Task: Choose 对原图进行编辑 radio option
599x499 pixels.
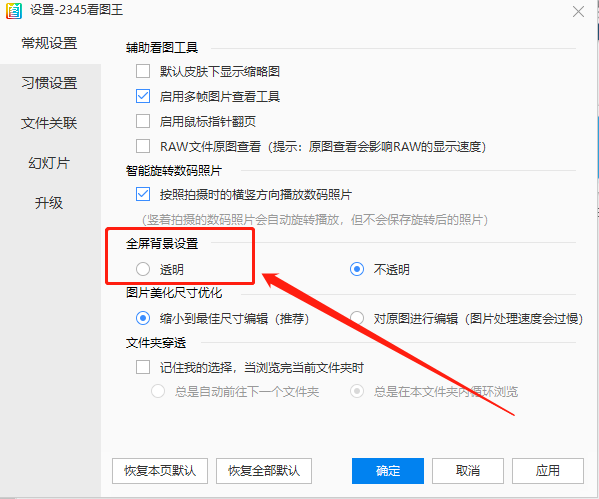Action: click(x=357, y=318)
